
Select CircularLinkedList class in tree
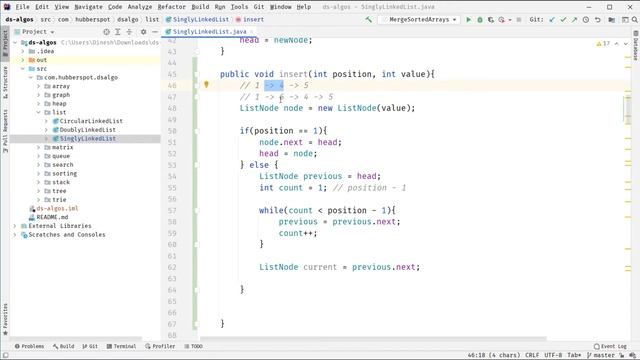91,121
